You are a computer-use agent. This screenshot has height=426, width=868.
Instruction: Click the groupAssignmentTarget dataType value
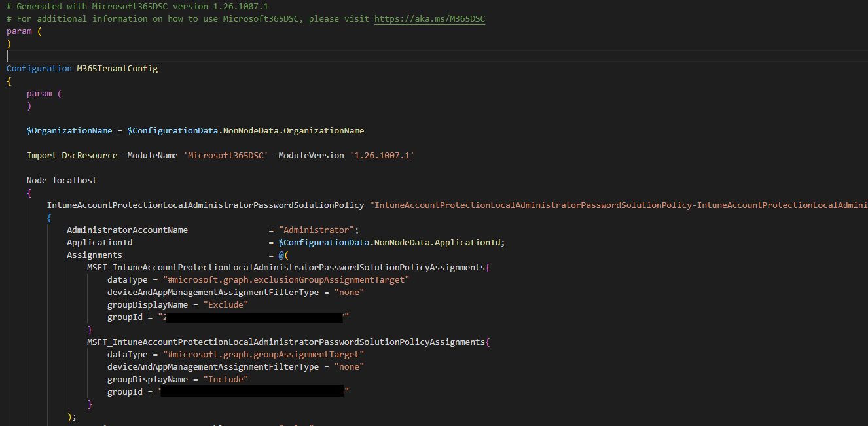pos(263,354)
